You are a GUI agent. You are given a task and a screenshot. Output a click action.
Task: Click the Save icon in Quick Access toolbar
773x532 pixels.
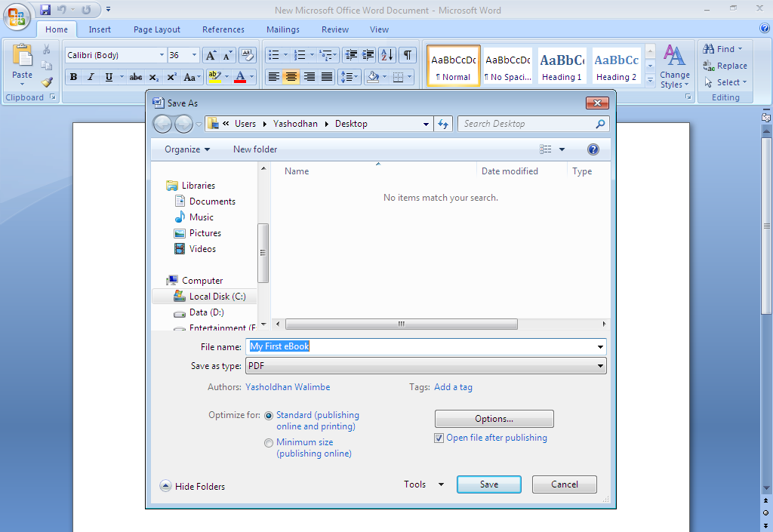[45, 10]
